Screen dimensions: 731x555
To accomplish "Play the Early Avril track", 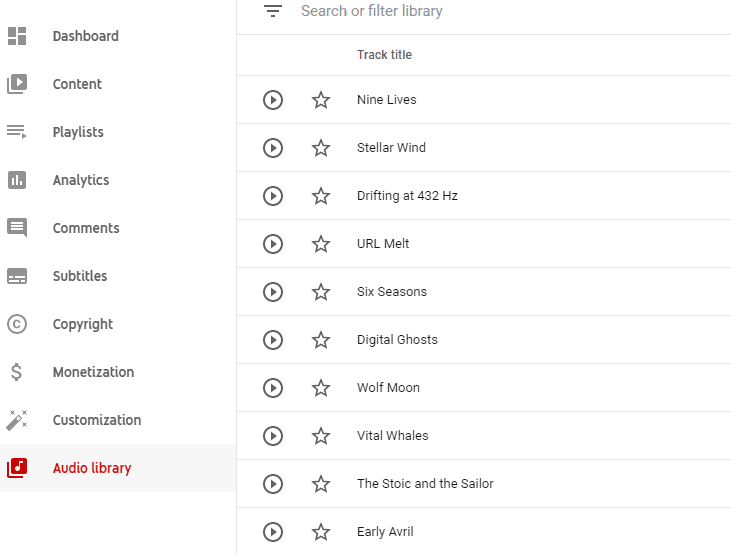I will pyautogui.click(x=273, y=532).
